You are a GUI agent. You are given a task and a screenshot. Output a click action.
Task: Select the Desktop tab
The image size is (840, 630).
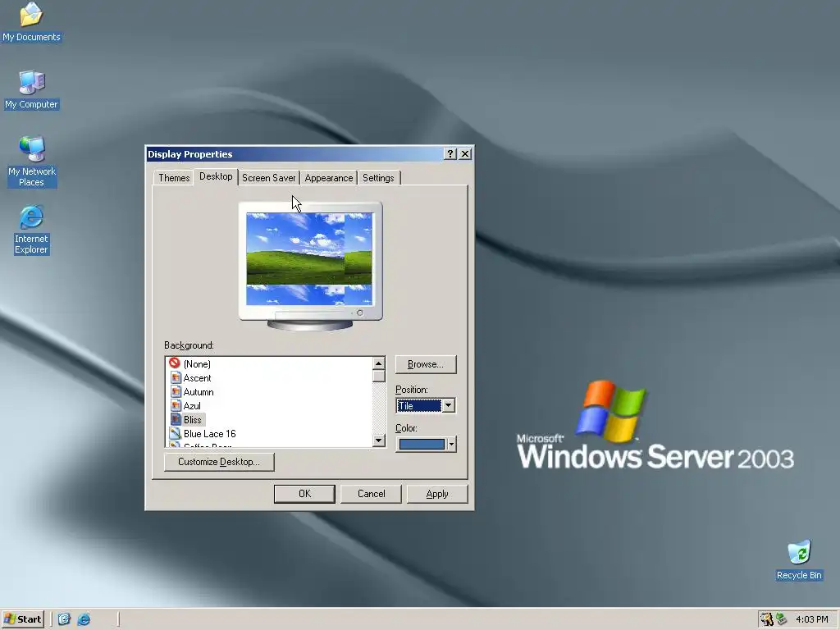216,176
